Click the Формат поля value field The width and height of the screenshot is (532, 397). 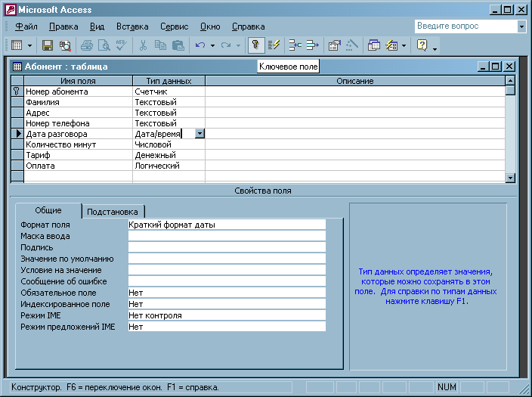[x=227, y=225]
